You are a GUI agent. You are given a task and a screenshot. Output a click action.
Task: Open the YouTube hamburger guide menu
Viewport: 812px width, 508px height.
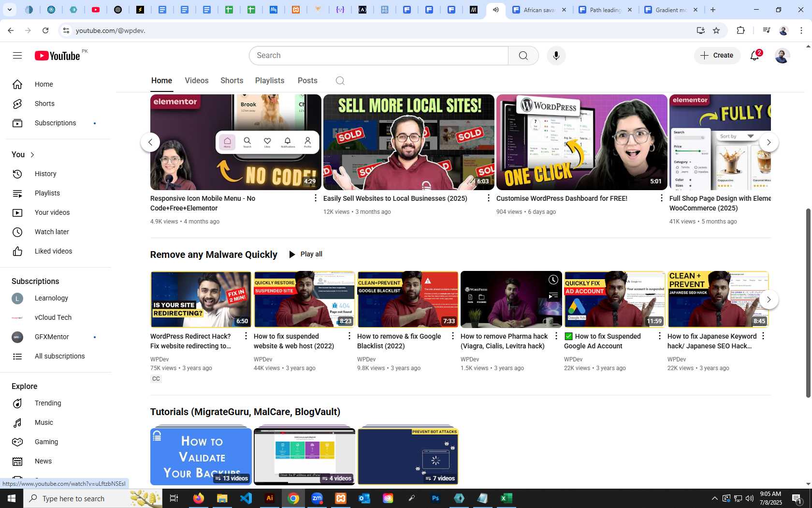tap(17, 56)
